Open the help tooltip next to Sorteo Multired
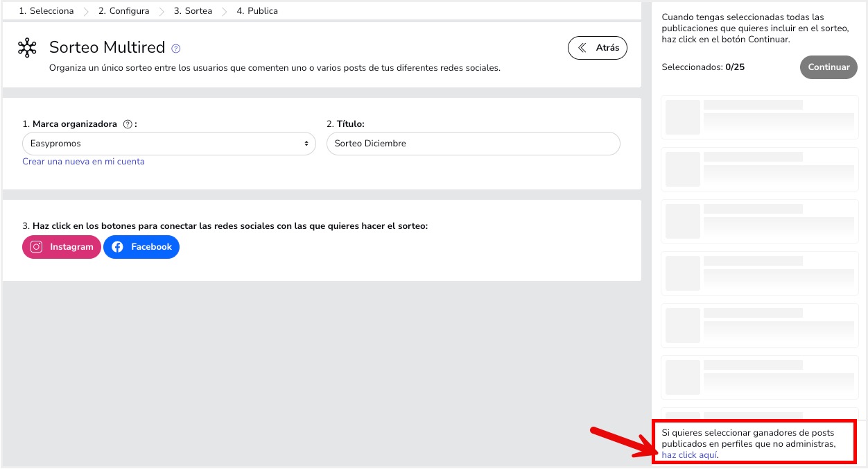Image resolution: width=868 pixels, height=469 pixels. click(x=175, y=47)
